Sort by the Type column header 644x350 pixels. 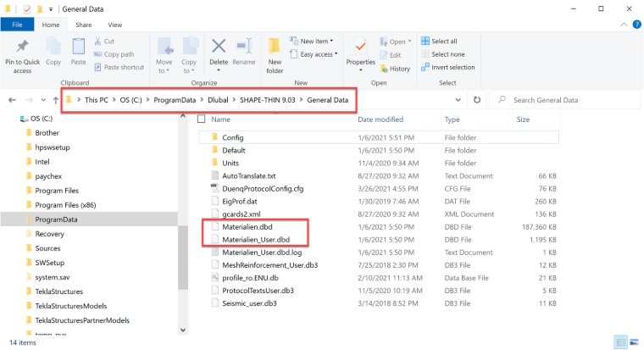[452, 119]
